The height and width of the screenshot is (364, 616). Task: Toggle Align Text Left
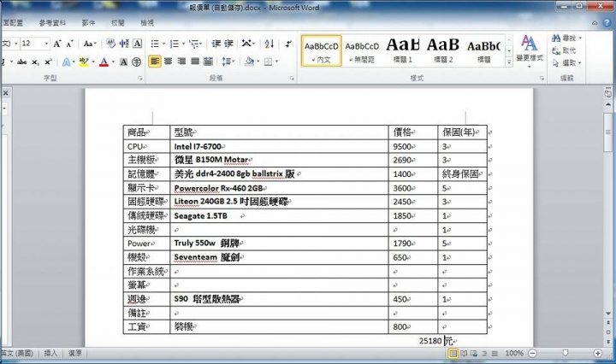(x=155, y=62)
